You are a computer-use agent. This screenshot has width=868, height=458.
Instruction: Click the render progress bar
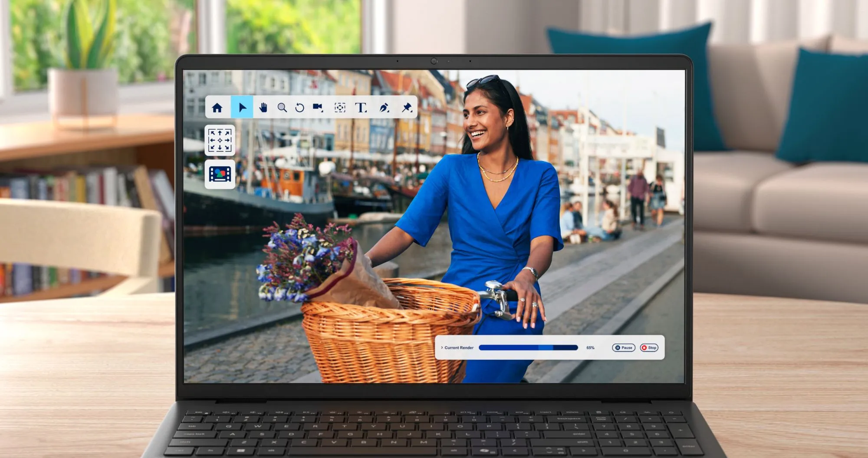pos(528,348)
